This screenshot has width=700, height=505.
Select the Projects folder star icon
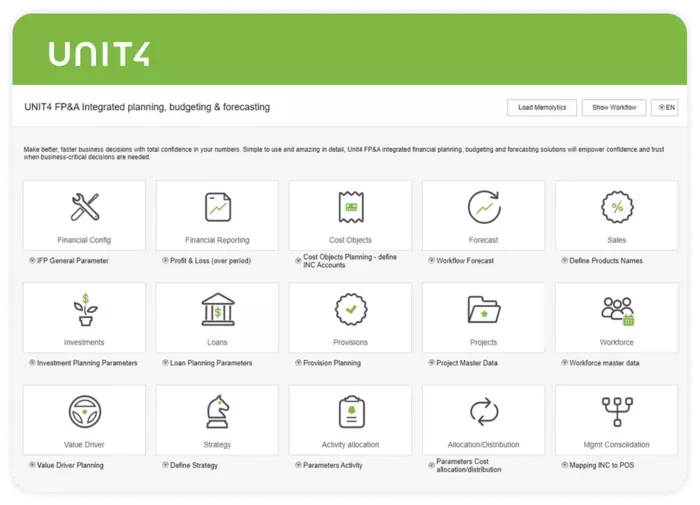pos(484,309)
